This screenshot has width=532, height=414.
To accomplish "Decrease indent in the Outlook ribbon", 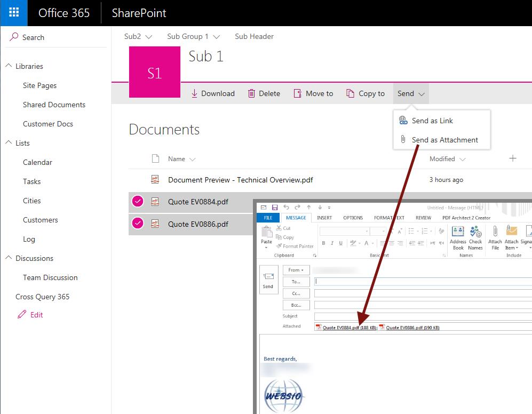I will (x=412, y=243).
